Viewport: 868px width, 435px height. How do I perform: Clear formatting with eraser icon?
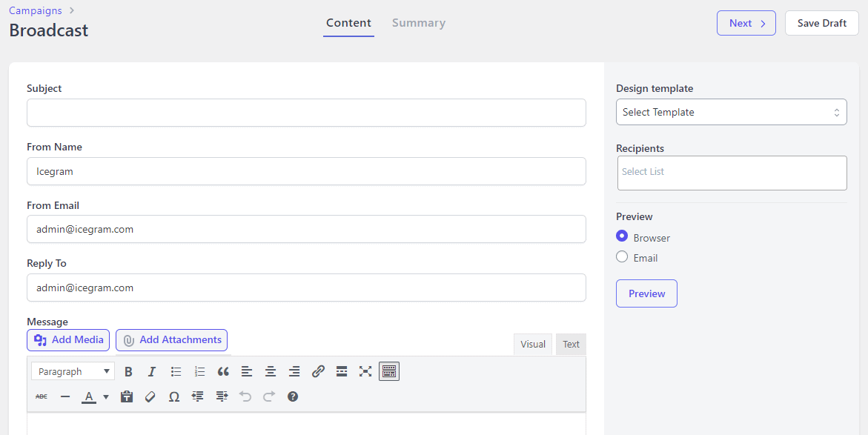(150, 396)
